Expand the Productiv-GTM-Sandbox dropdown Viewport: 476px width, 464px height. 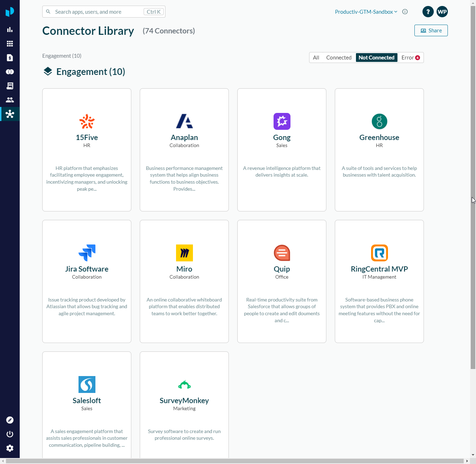click(366, 12)
